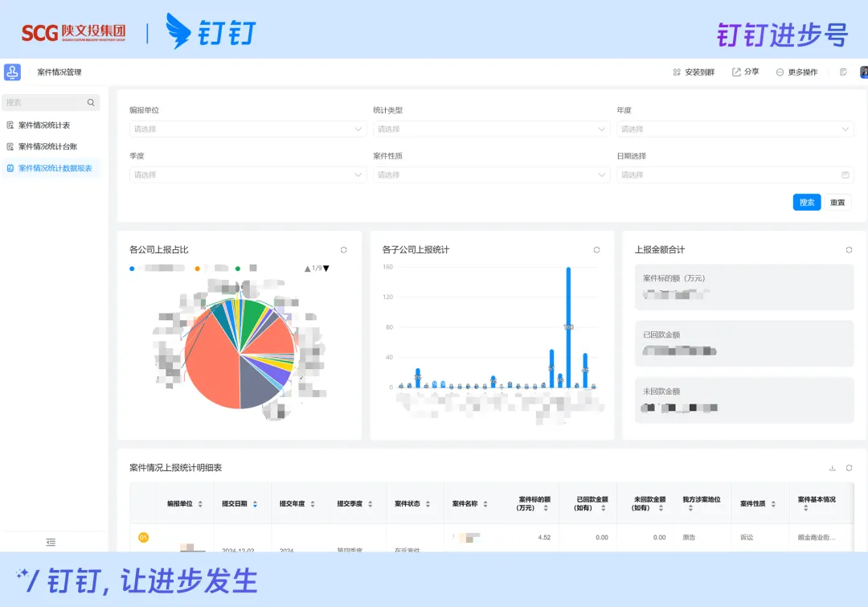This screenshot has width=868, height=607.
Task: Select 案件情况统计数据报表 sidebar item
Action: 51,168
